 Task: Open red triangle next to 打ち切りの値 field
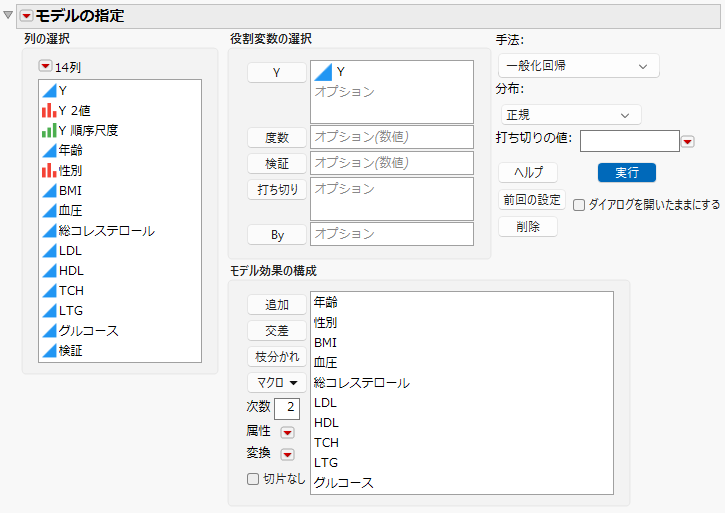click(x=688, y=142)
